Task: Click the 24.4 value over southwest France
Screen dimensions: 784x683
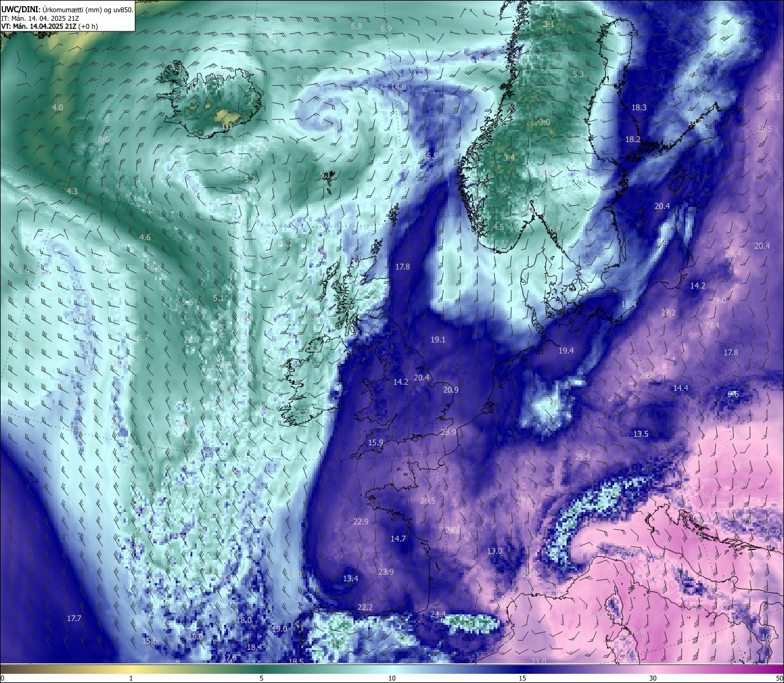Action: coord(438,614)
